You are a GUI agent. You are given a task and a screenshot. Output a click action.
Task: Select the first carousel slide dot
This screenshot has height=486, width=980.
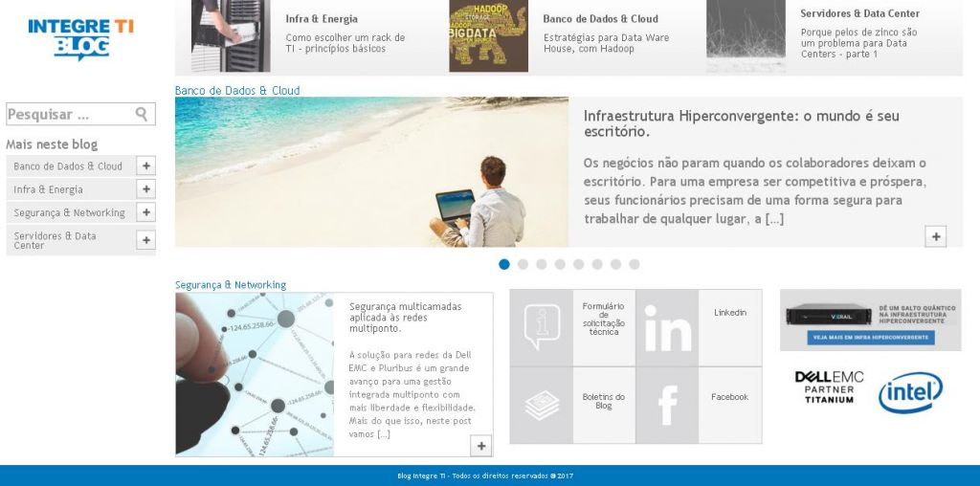(504, 264)
